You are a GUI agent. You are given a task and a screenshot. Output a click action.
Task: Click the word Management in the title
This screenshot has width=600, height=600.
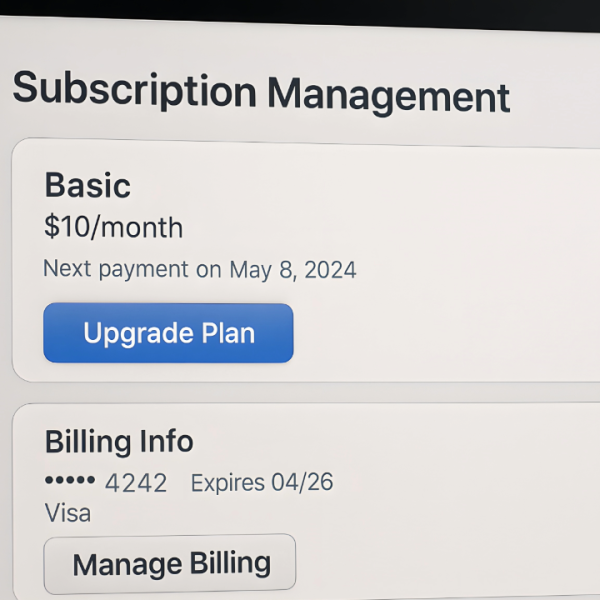[x=388, y=96]
